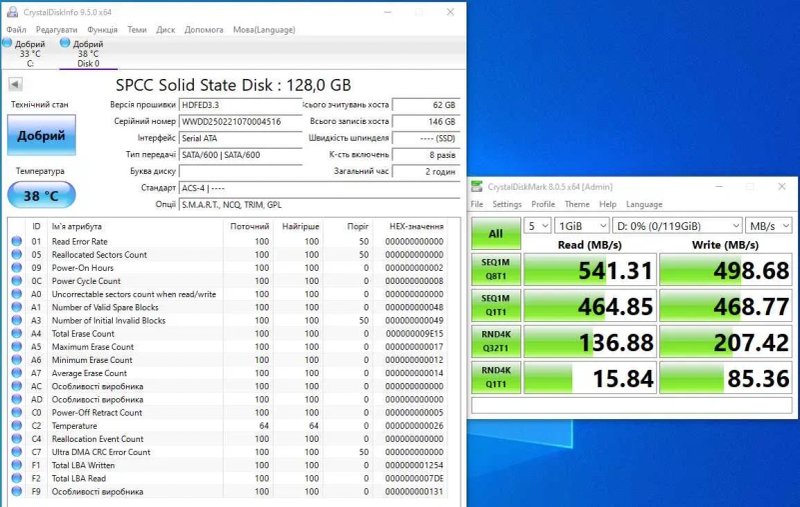Viewport: 800px width, 507px height.
Task: Run the SEQ1M Q1T1 test
Action: click(495, 305)
